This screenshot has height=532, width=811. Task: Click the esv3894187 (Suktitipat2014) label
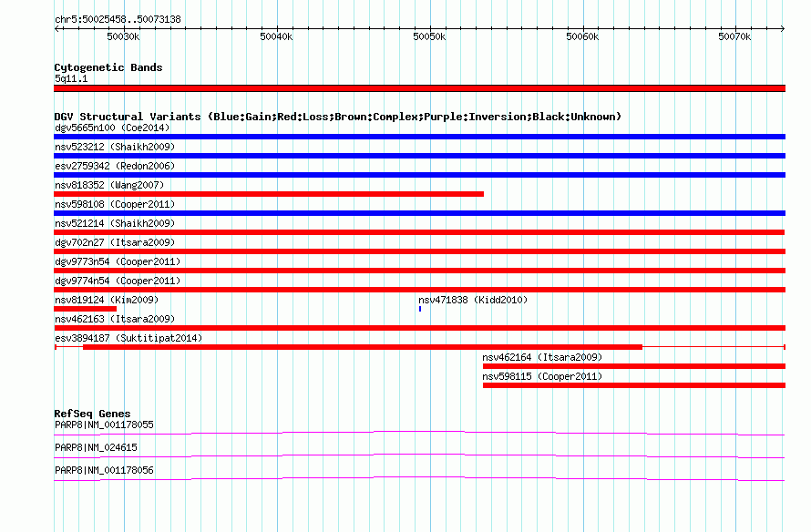pos(128,338)
